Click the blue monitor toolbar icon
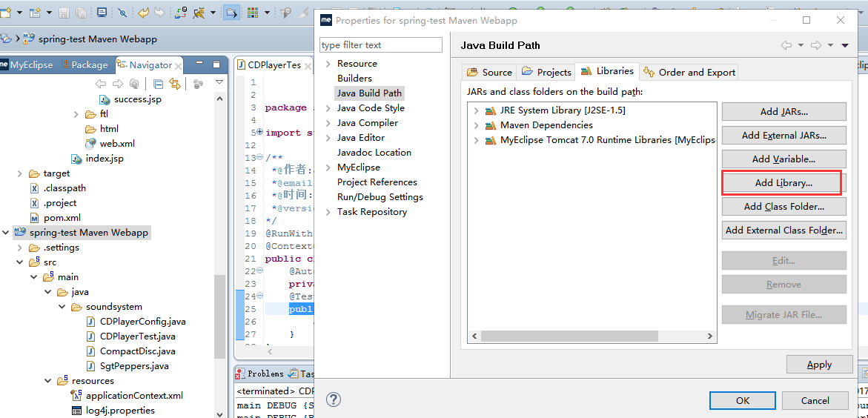The width and height of the screenshot is (868, 418). [x=102, y=12]
